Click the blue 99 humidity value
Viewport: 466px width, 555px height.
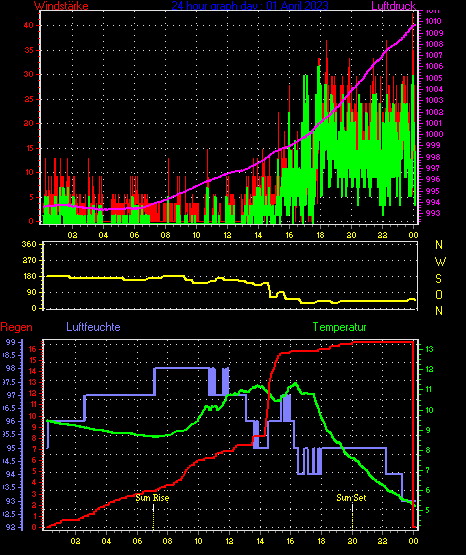click(11, 342)
